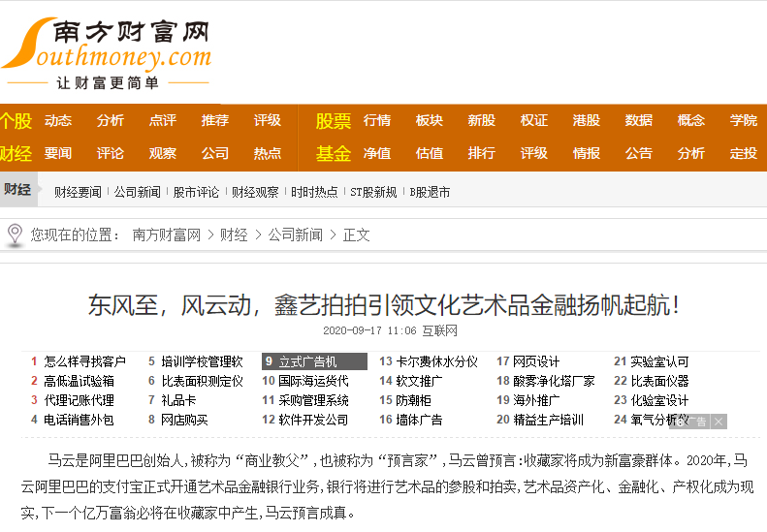The width and height of the screenshot is (767, 532).
Task: Open 要闻 under 财经
Action: point(58,153)
